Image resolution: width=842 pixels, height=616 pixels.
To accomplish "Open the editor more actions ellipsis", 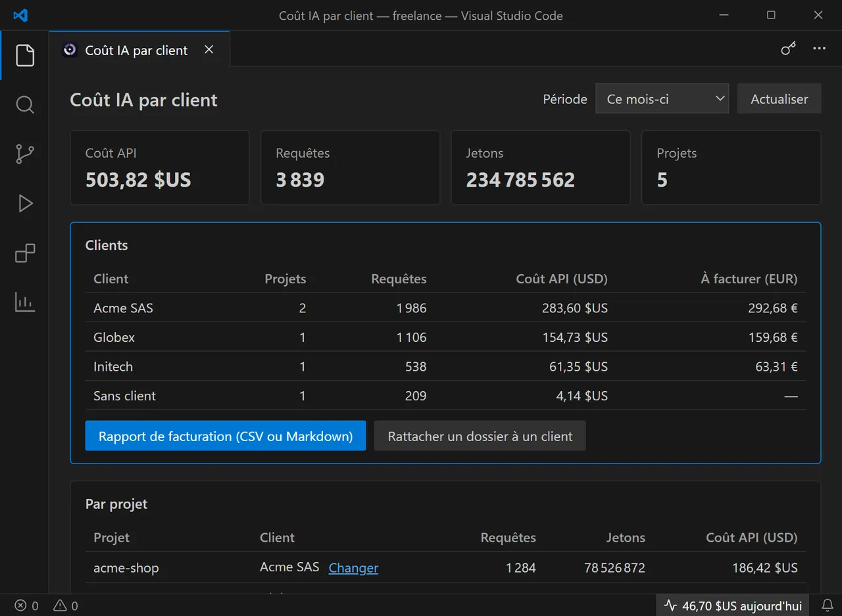I will (x=819, y=49).
